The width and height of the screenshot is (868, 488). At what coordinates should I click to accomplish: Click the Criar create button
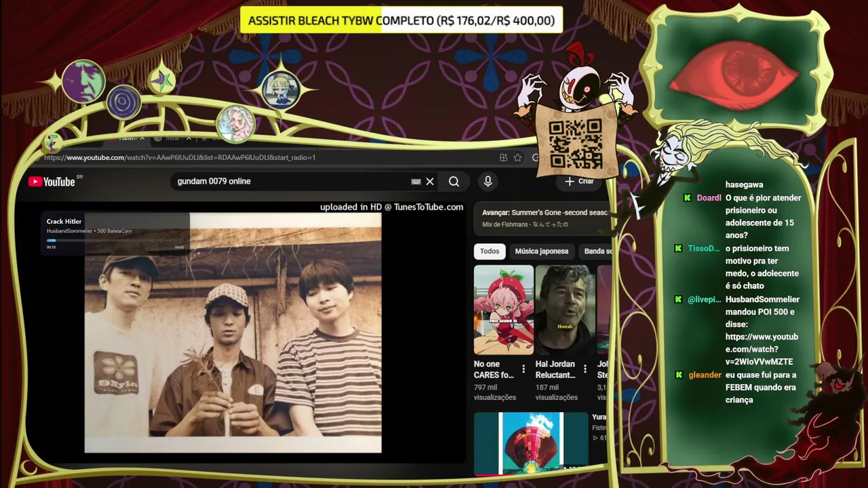coord(578,181)
